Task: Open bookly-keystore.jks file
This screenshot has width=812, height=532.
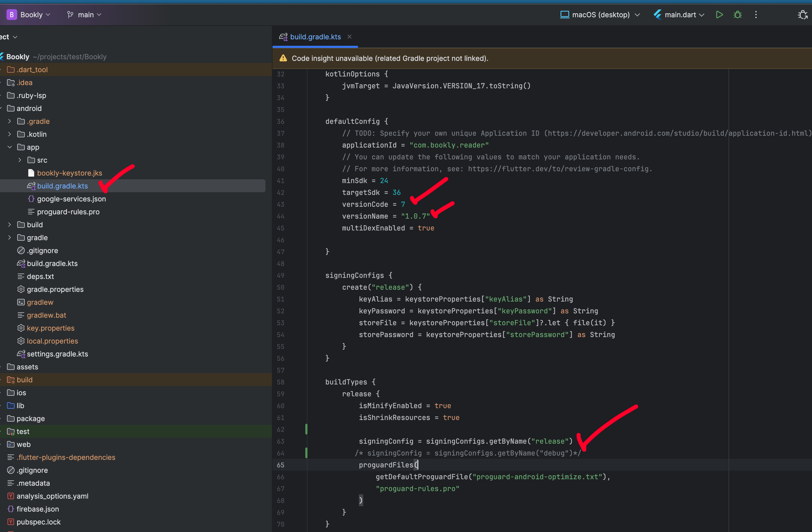Action: (x=69, y=173)
